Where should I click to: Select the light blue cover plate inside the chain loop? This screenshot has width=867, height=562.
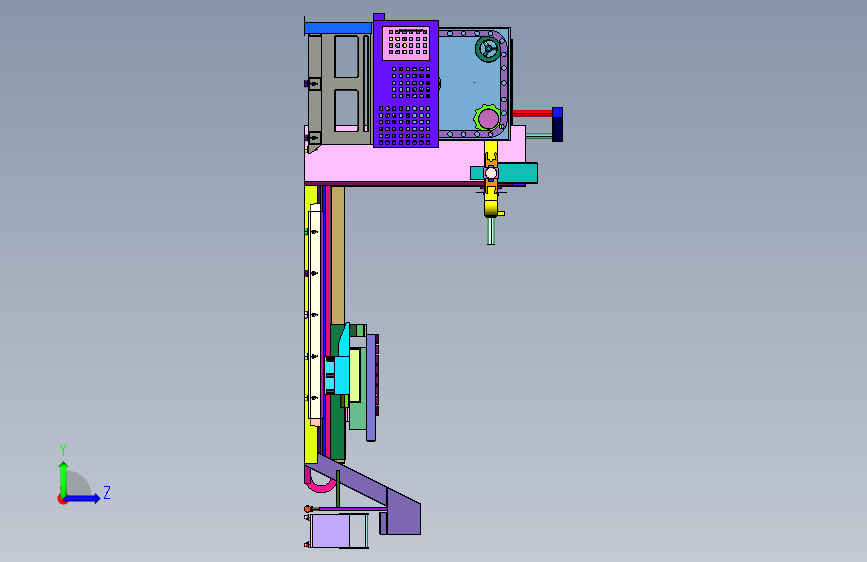point(470,84)
